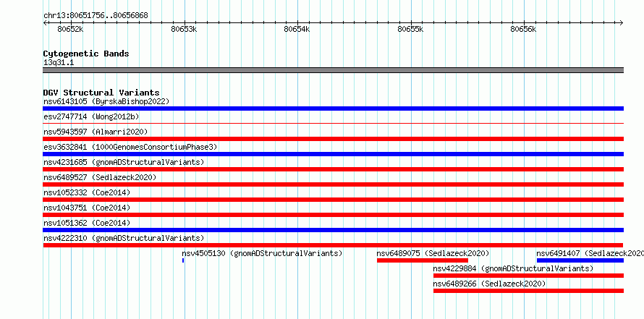Viewport: 644px width, 319px height.
Task: Open nsv6489075 (Sedlazeck2020) label
Action: click(x=433, y=253)
